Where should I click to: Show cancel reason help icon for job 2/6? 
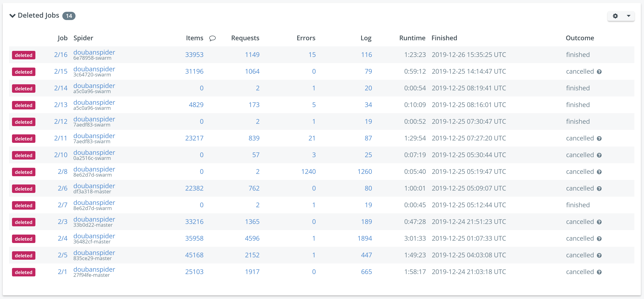tap(599, 189)
